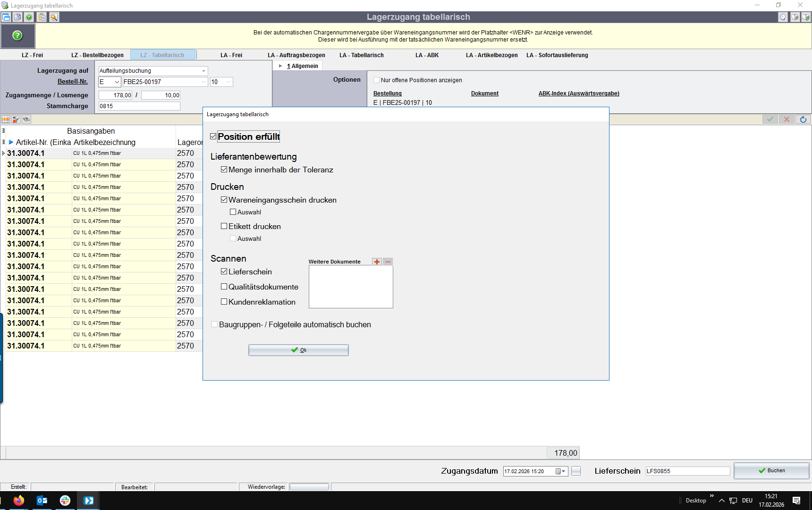The image size is (812, 510).
Task: Switch to LZ - Bestellbezogen tab
Action: pos(97,55)
